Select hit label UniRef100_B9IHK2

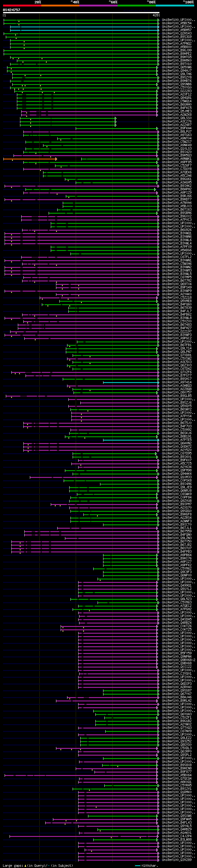tap(177, 186)
